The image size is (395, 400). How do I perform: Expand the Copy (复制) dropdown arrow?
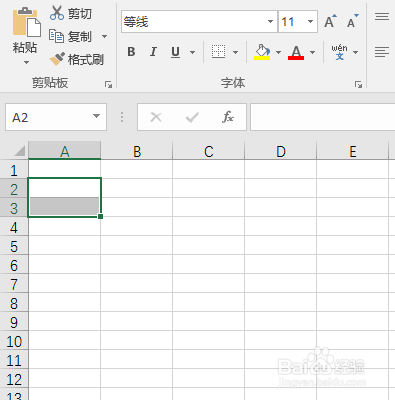104,36
